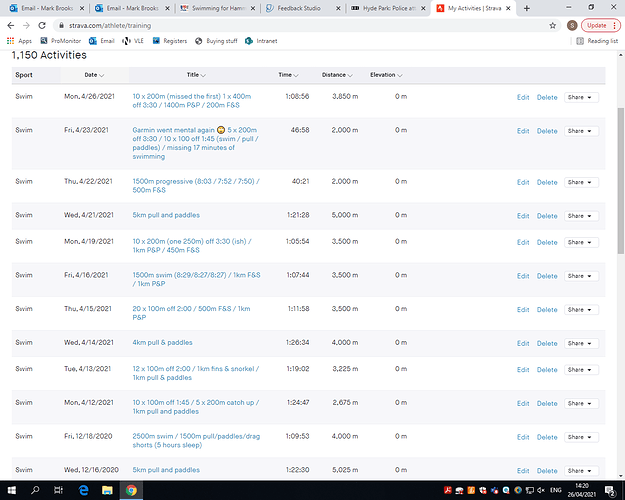Sort activities by Elevation column

(386, 75)
